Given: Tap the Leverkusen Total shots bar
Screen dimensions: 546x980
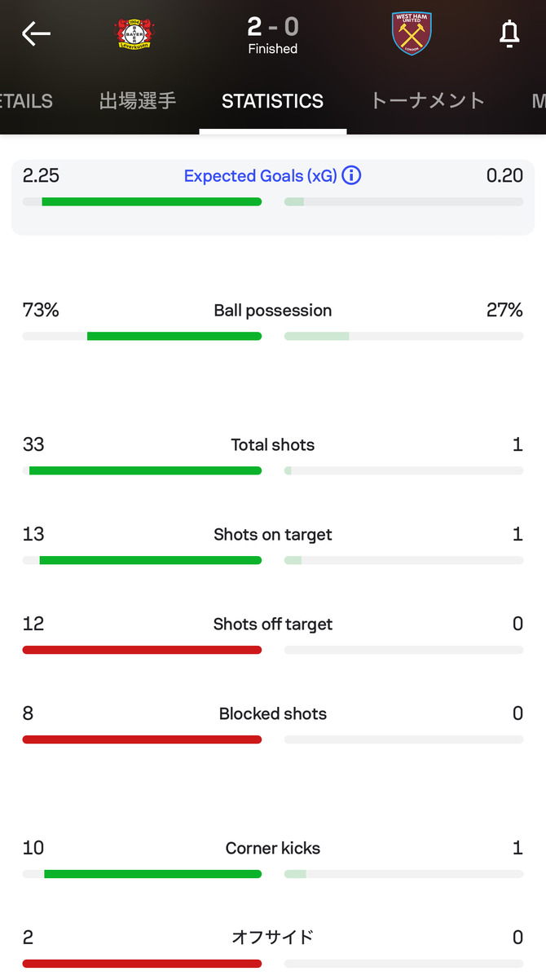Looking at the screenshot, I should pos(145,470).
